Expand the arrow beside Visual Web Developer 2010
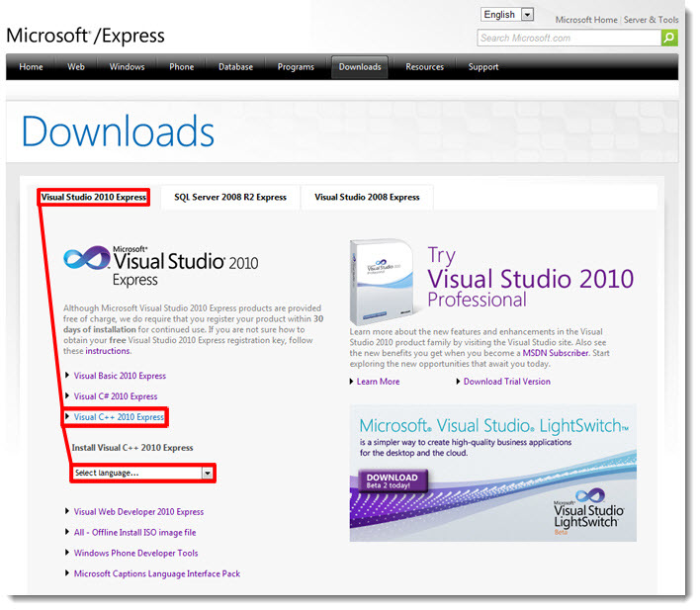Image resolution: width=700 pixels, height=610 pixels. 67,511
